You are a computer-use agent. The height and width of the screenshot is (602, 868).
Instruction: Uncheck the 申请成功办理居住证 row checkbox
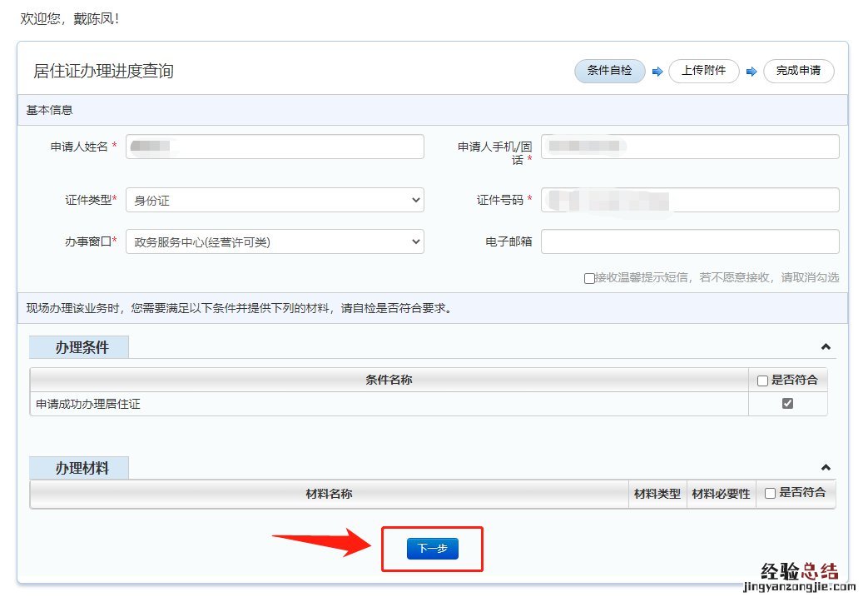point(787,404)
